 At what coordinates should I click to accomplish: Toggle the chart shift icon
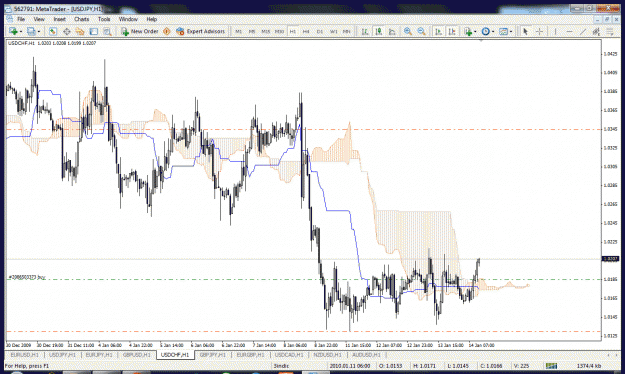click(x=452, y=31)
